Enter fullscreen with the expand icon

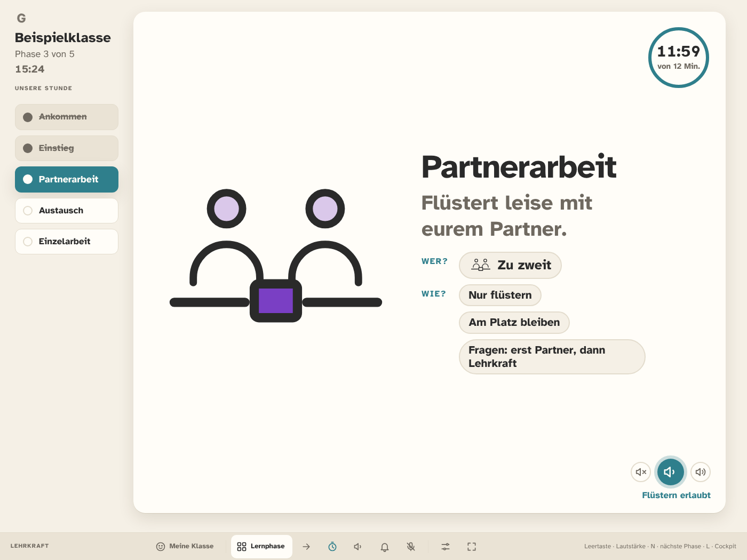coord(472,547)
